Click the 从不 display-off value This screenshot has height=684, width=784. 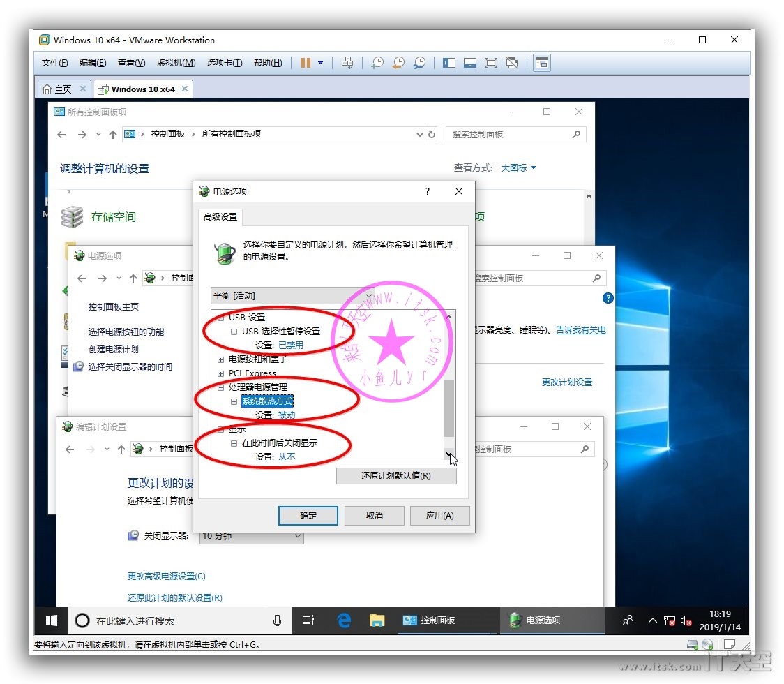(287, 456)
